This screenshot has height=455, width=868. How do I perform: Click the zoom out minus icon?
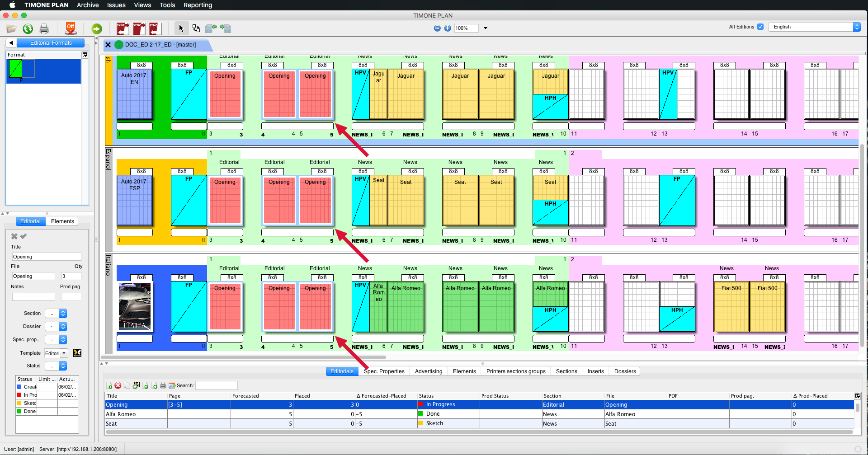[x=437, y=28]
